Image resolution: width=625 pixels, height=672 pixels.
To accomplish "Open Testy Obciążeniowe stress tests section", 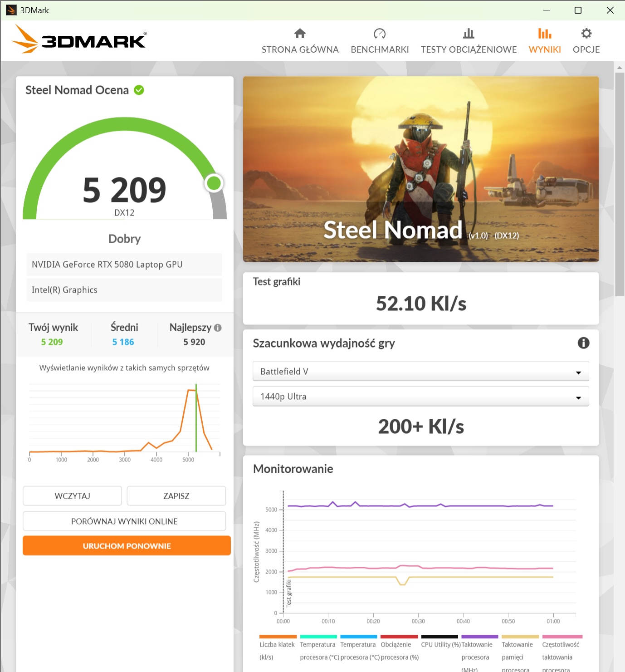I will click(469, 41).
